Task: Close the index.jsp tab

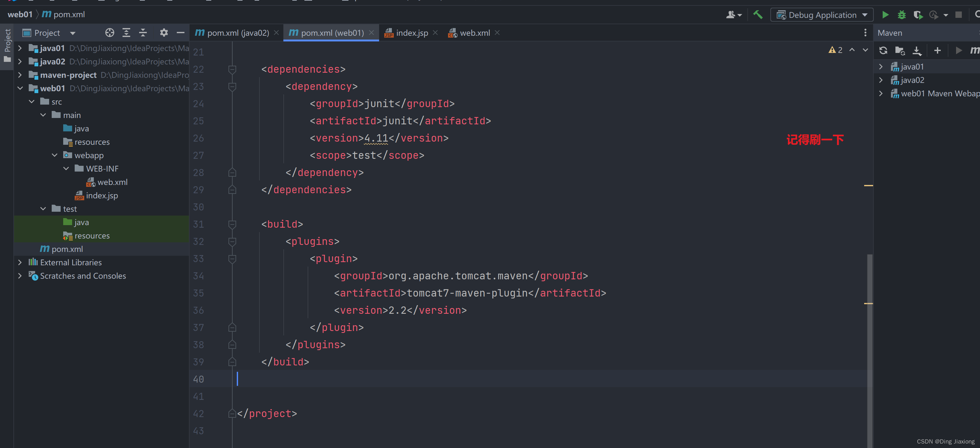Action: click(x=436, y=33)
